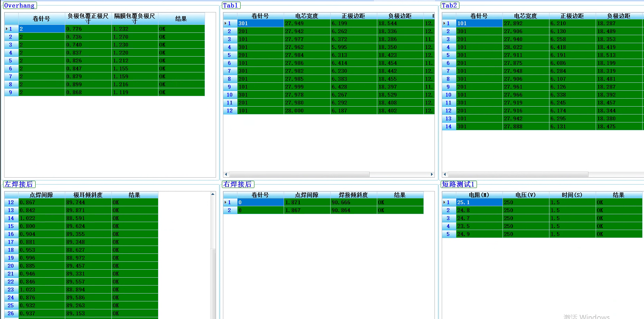Viewport: 644px width, 319px height.
Task: Click the 隔膜包覆负极尺寸 header in Overhang
Action: click(135, 19)
